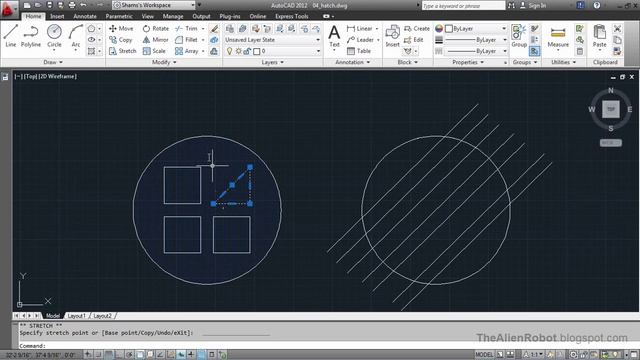Open the Unsaved Layer State dropdown
Viewport: 640px width, 360px height.
(x=272, y=40)
